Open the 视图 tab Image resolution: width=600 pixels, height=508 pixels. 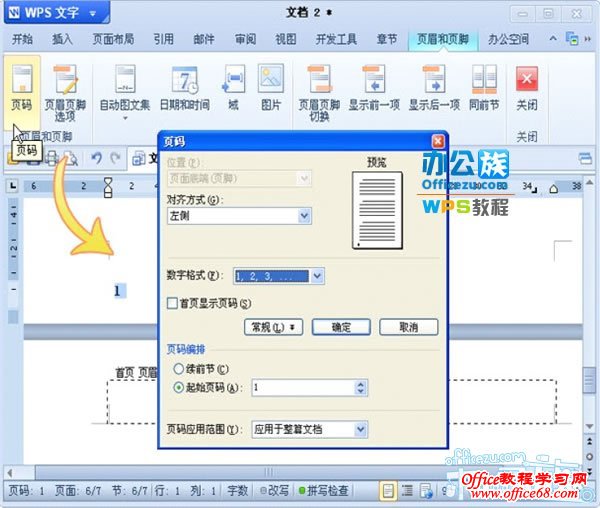click(286, 39)
